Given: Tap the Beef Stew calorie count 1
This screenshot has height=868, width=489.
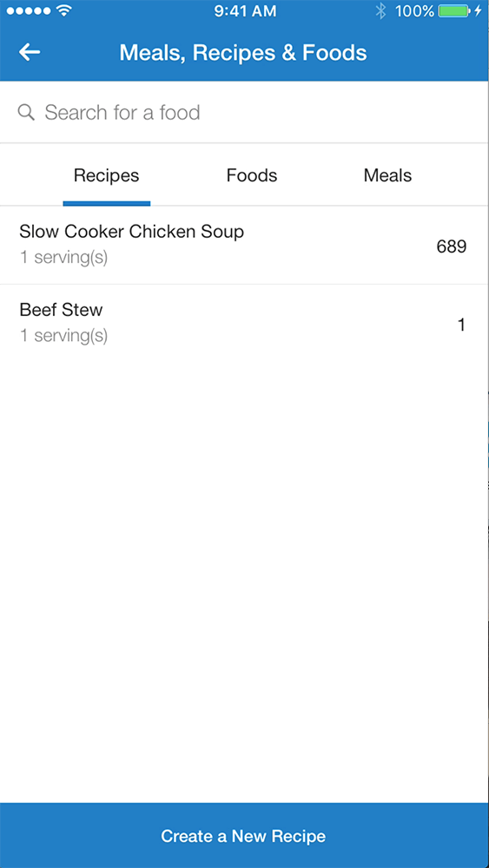Looking at the screenshot, I should pyautogui.click(x=461, y=325).
